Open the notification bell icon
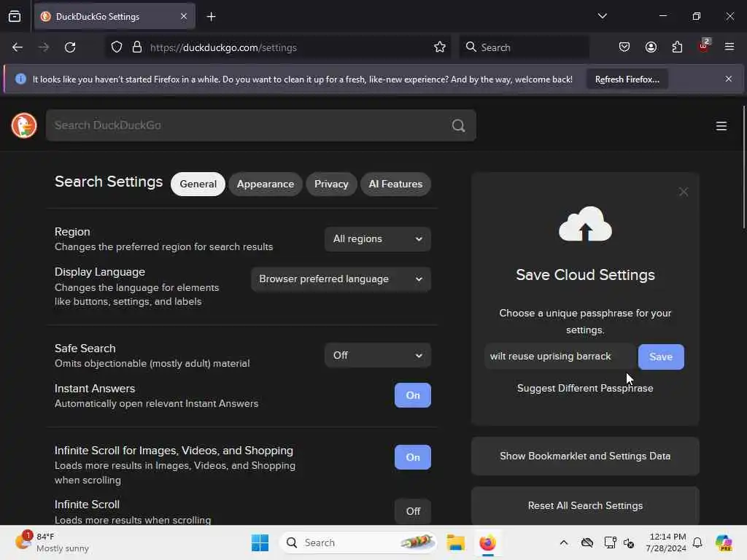Viewport: 747px width, 560px height. pyautogui.click(x=697, y=542)
